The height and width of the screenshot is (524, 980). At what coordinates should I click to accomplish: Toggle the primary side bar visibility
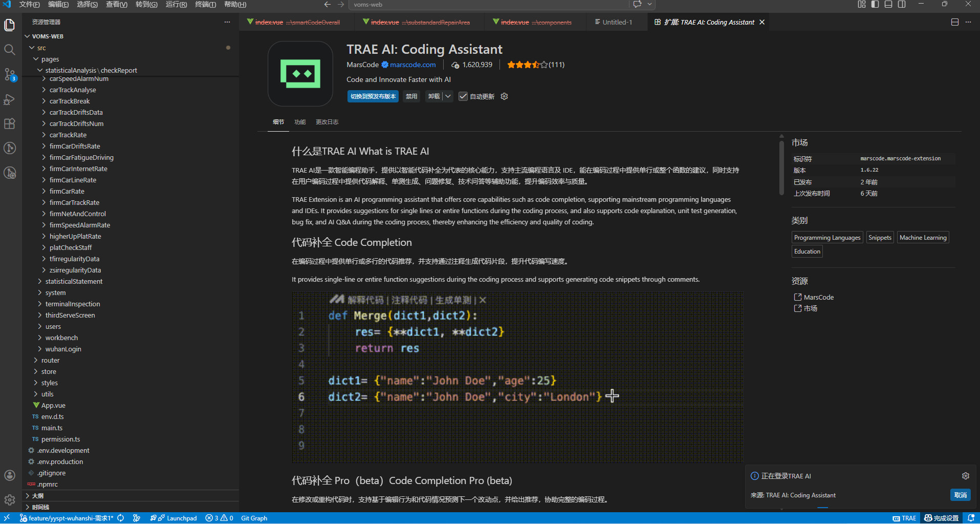click(875, 4)
